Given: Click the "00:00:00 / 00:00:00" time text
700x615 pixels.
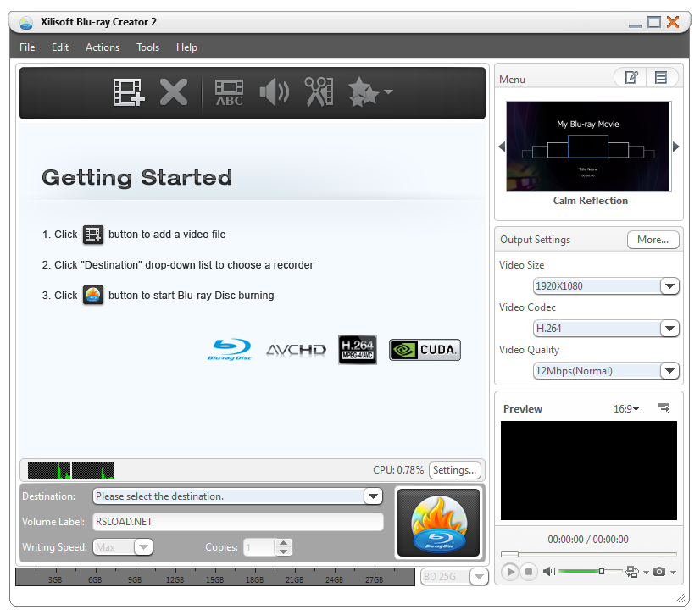Looking at the screenshot, I should [x=588, y=540].
